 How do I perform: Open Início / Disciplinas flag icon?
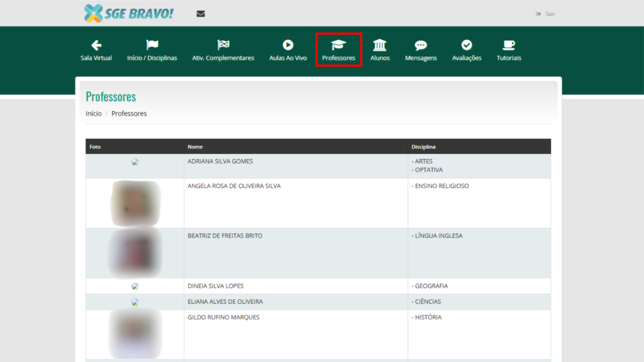152,45
